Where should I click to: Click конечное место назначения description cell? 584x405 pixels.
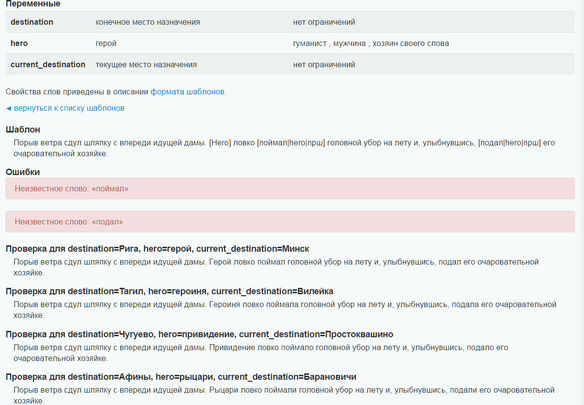148,22
